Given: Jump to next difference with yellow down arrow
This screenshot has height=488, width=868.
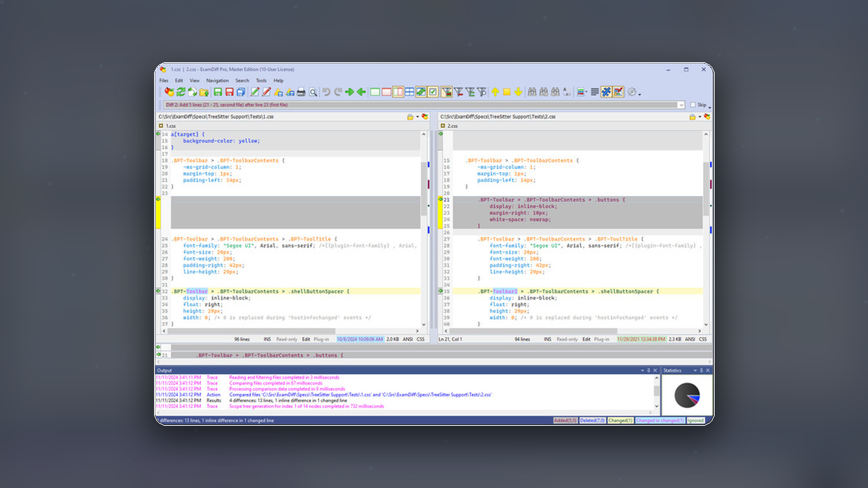Looking at the screenshot, I should coord(519,92).
